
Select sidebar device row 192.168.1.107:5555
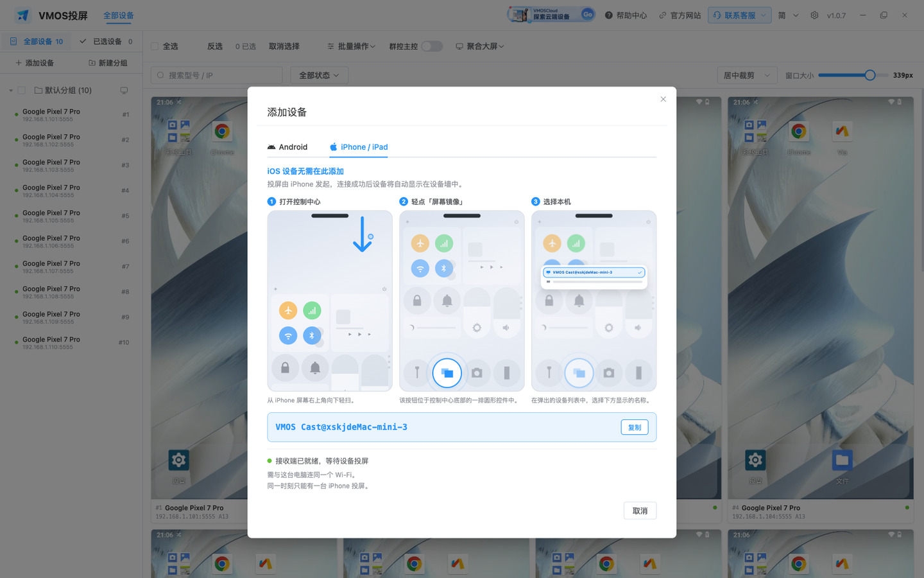point(71,267)
